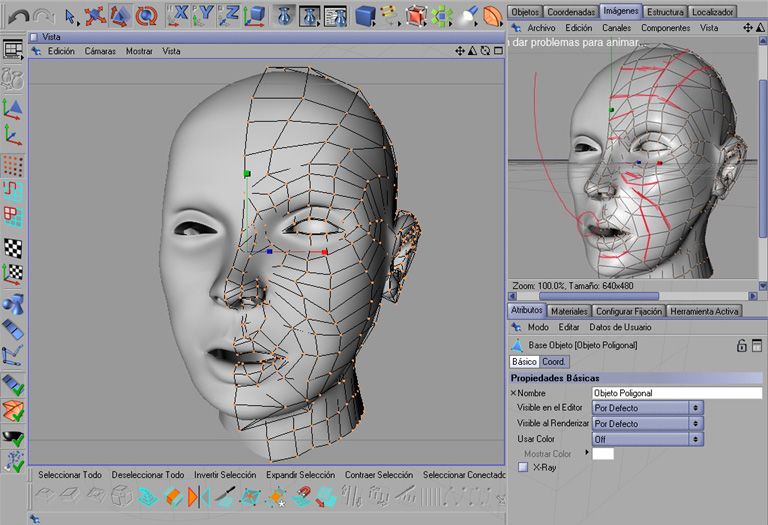Select the Scale tool

click(120, 16)
